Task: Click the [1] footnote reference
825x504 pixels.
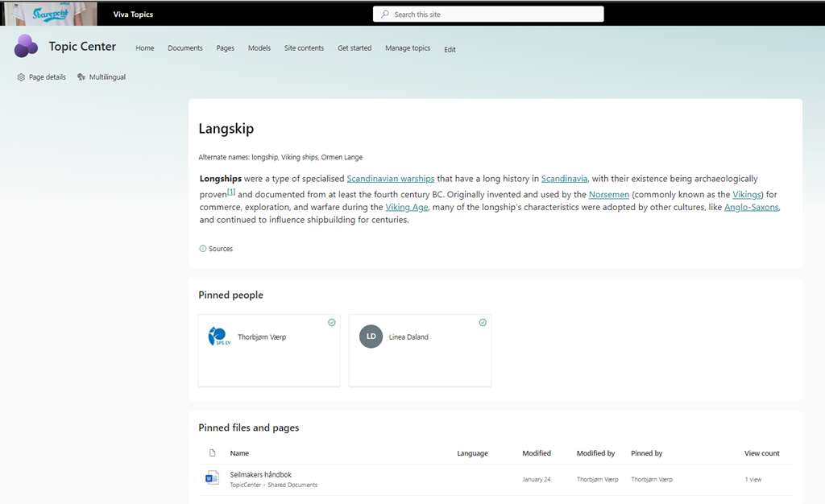Action: 231,192
